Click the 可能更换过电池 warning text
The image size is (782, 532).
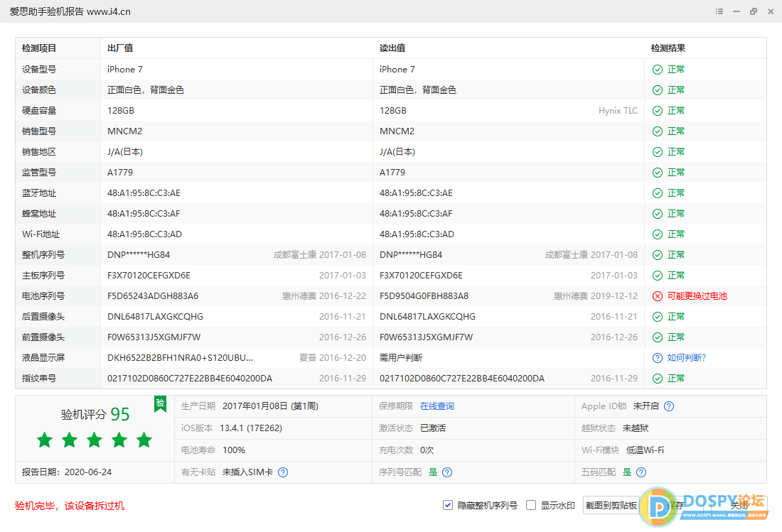pos(697,296)
